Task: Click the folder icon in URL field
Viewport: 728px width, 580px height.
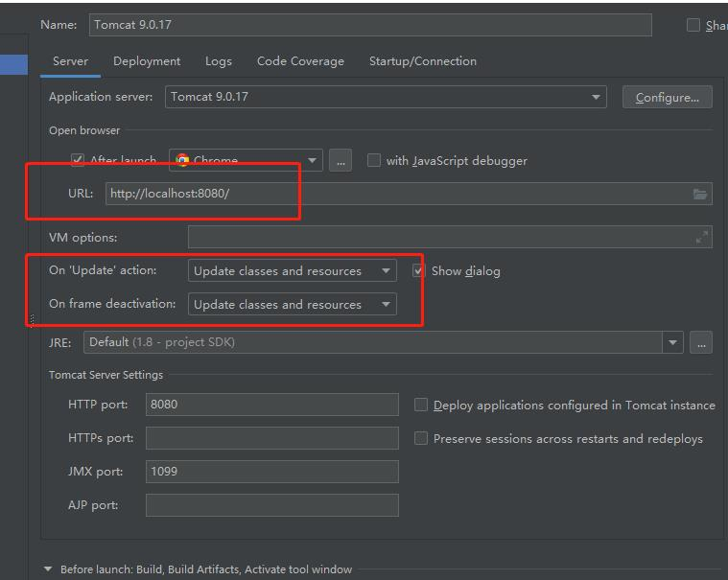Action: pyautogui.click(x=699, y=194)
